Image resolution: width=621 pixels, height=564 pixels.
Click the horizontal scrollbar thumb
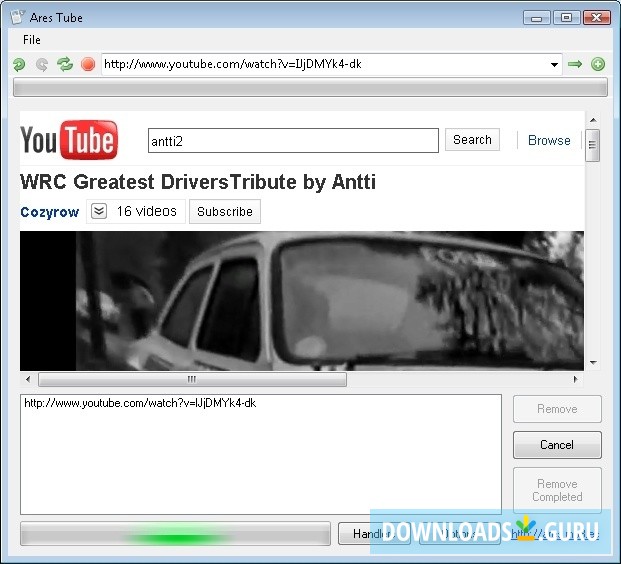point(192,379)
